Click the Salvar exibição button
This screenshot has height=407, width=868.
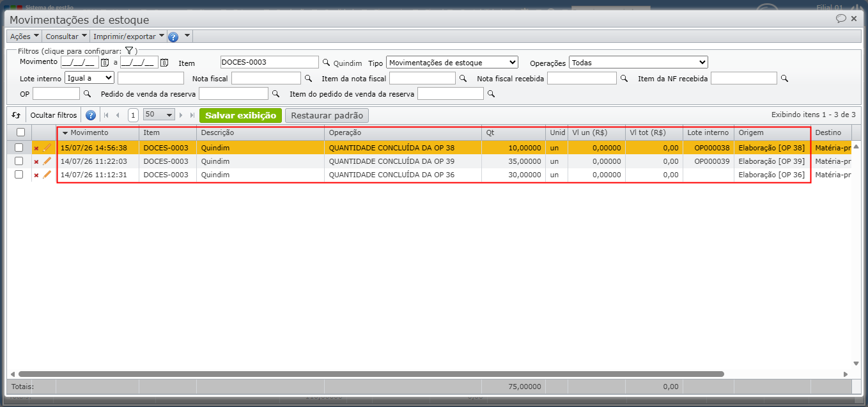pyautogui.click(x=240, y=116)
